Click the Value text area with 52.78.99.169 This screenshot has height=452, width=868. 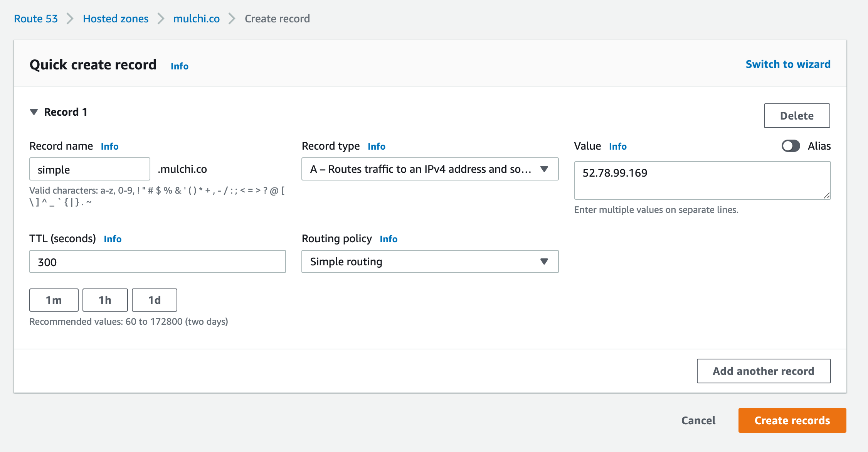pyautogui.click(x=702, y=180)
